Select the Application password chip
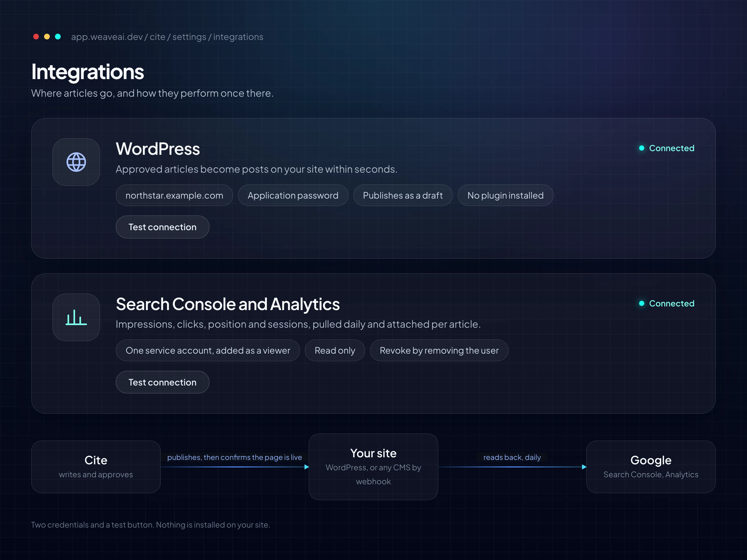This screenshot has width=747, height=560. pos(293,195)
